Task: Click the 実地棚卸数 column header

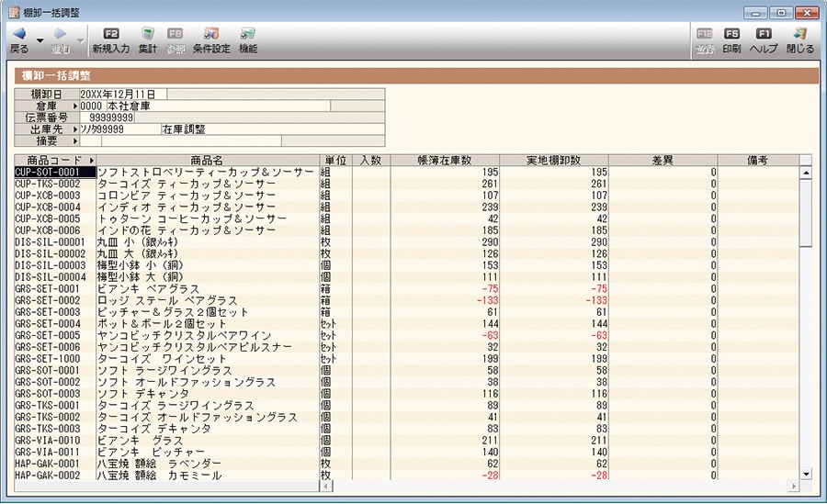Action: click(x=554, y=161)
